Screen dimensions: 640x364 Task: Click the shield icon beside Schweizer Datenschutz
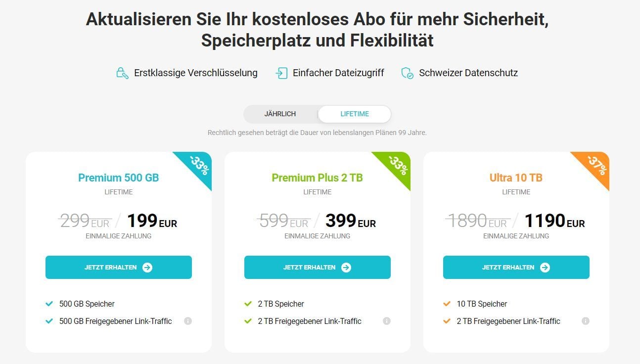click(x=407, y=73)
